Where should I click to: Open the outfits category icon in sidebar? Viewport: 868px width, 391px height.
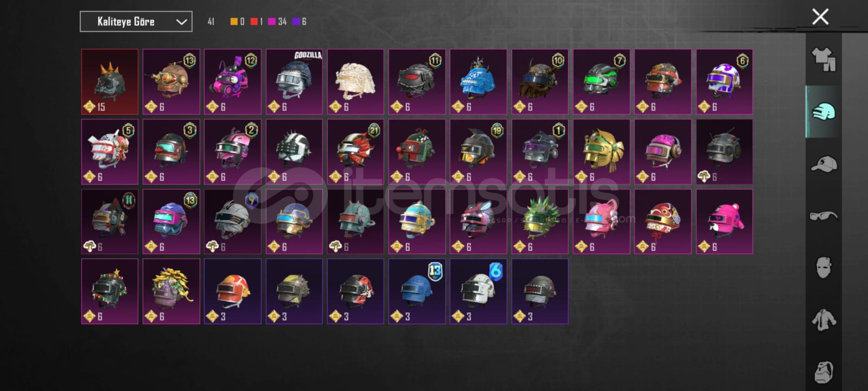(x=824, y=59)
